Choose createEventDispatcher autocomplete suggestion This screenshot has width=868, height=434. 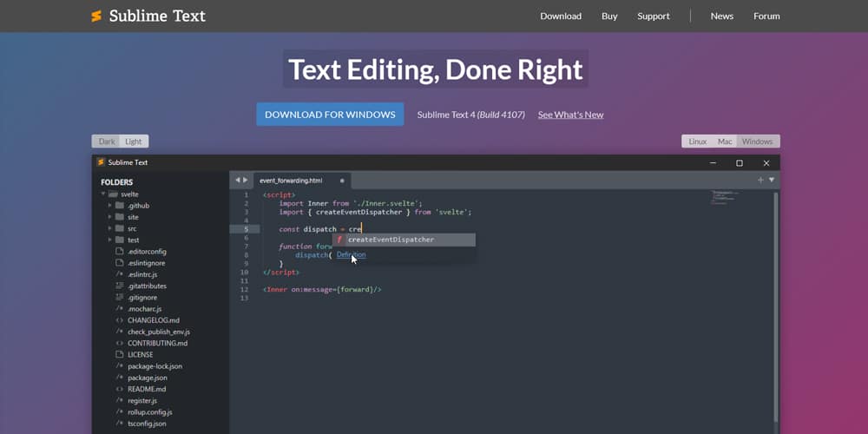point(404,240)
